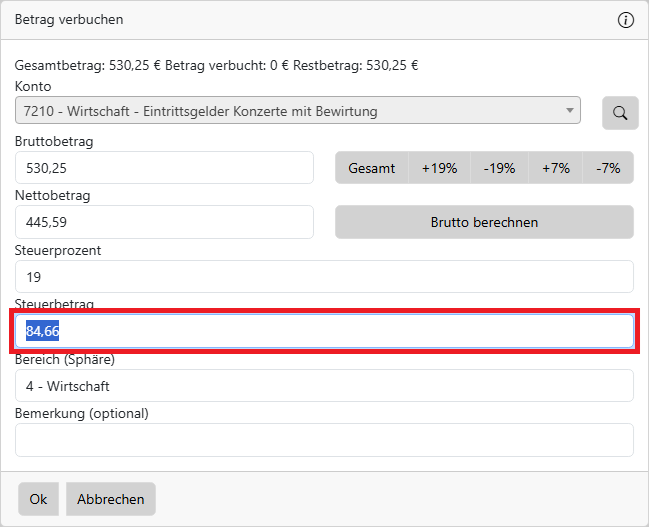The width and height of the screenshot is (649, 527).
Task: Select the Konto field showing 7210 - Wirtschaft
Action: [290, 111]
